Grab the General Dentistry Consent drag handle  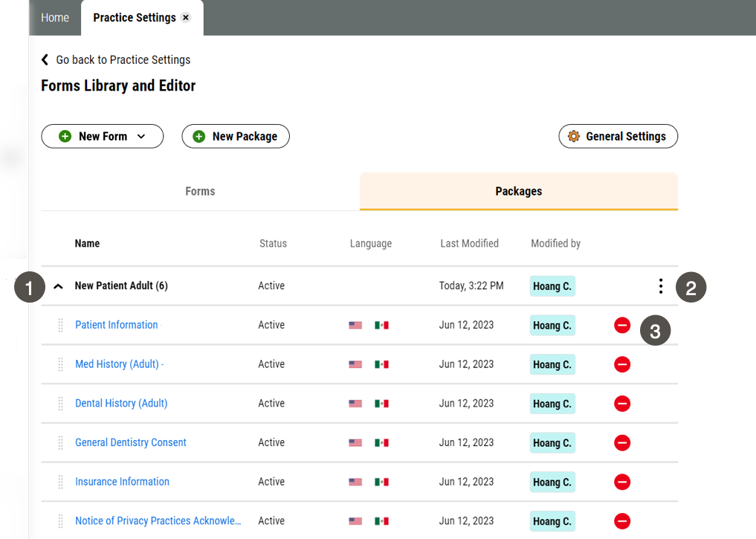61,442
